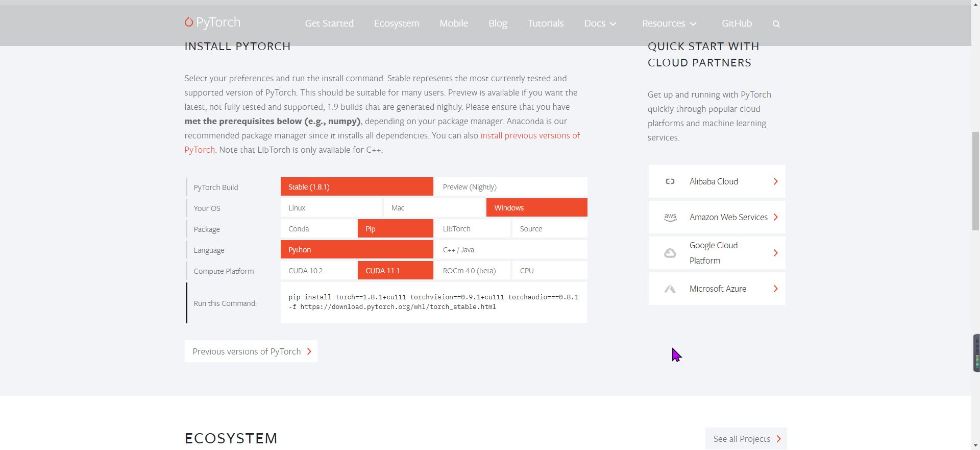Click the Package row label
This screenshot has width=980, height=450.
pos(207,229)
